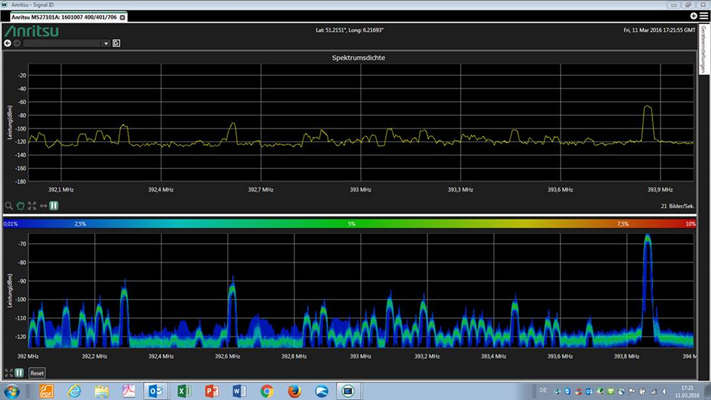Click the zoom magnifier icon under spectrum plot
Image resolution: width=711 pixels, height=400 pixels.
click(9, 205)
